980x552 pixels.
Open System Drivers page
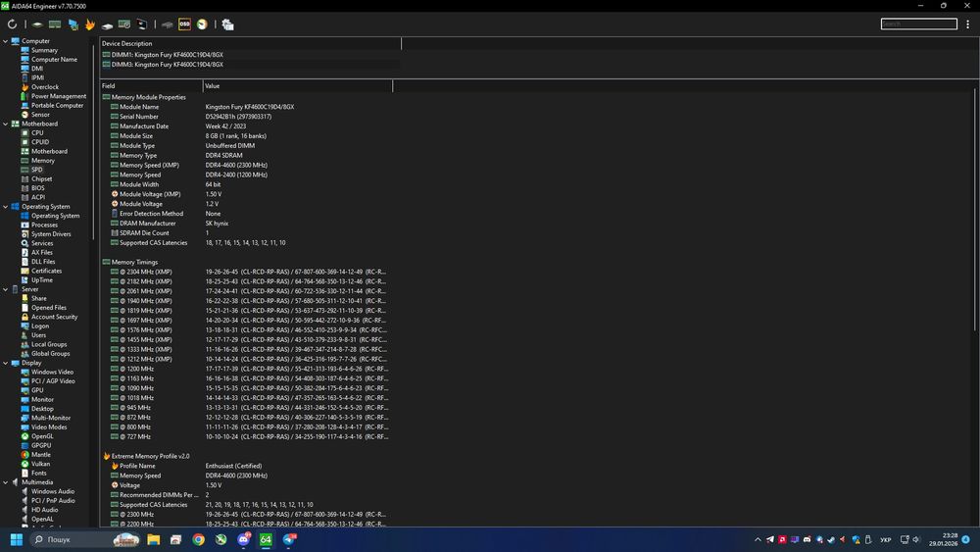[51, 233]
